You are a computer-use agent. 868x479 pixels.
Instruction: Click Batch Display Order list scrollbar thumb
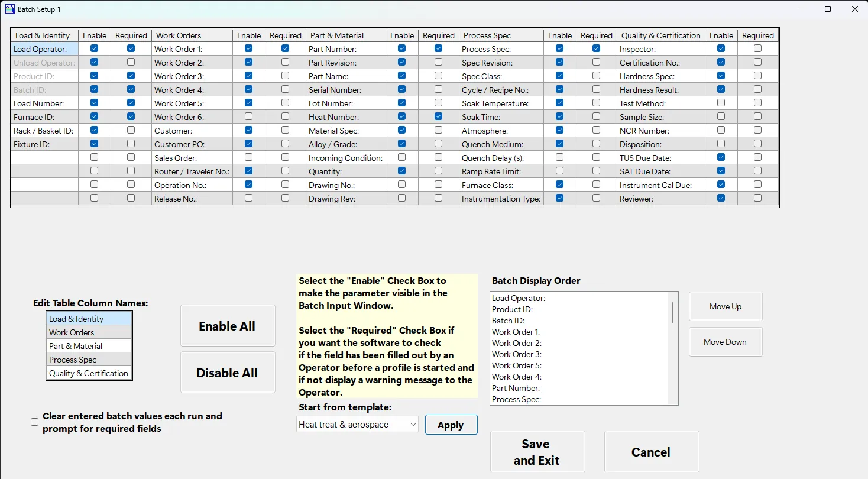point(672,312)
